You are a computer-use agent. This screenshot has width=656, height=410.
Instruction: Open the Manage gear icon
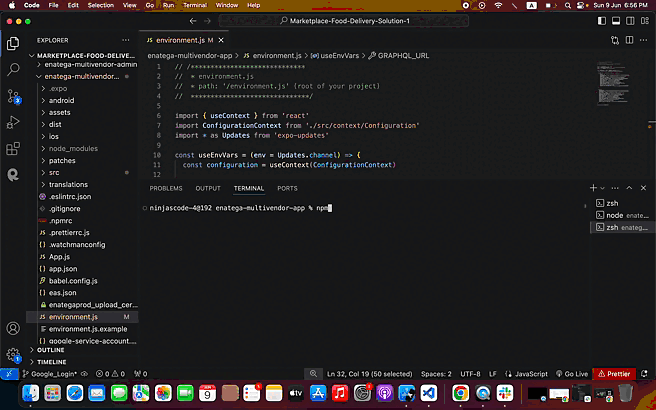coord(13,354)
